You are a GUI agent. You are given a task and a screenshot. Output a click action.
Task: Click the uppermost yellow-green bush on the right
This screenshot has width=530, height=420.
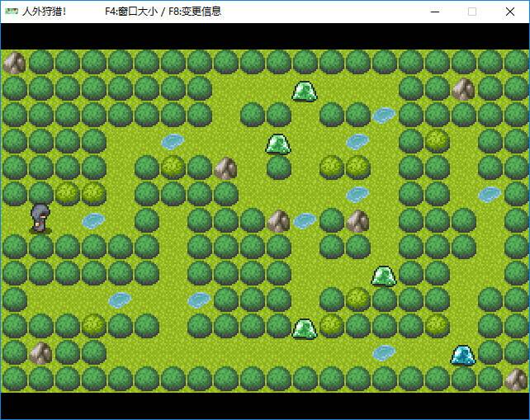437,141
